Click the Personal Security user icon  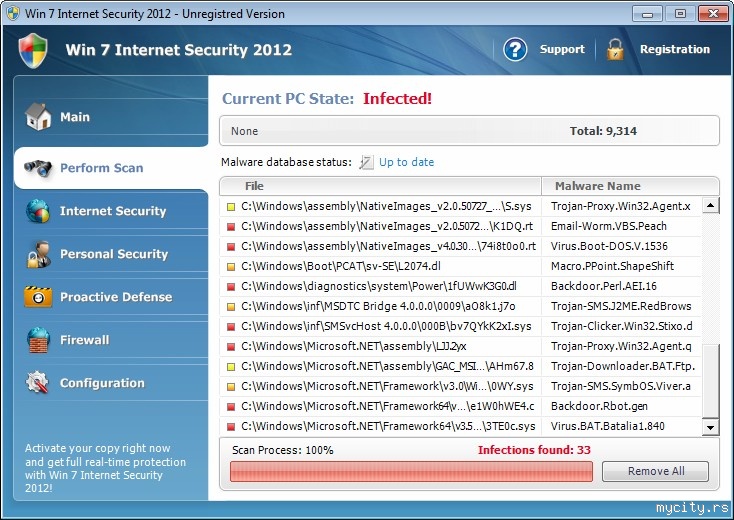point(38,254)
